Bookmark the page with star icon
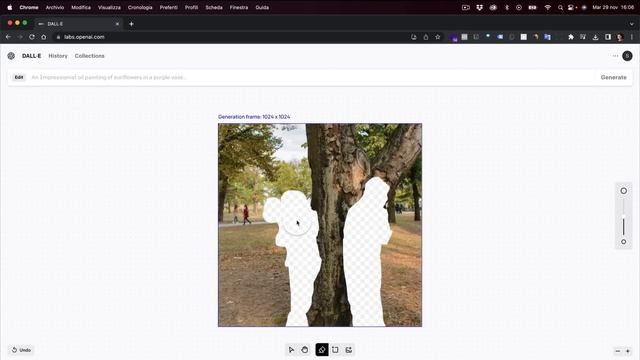The height and width of the screenshot is (360, 640). (x=438, y=37)
